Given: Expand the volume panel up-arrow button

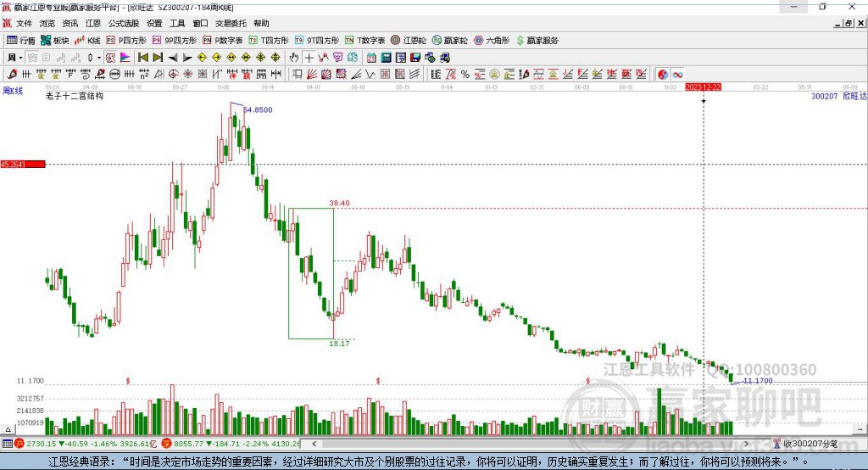Looking at the screenshot, I should [x=8, y=429].
